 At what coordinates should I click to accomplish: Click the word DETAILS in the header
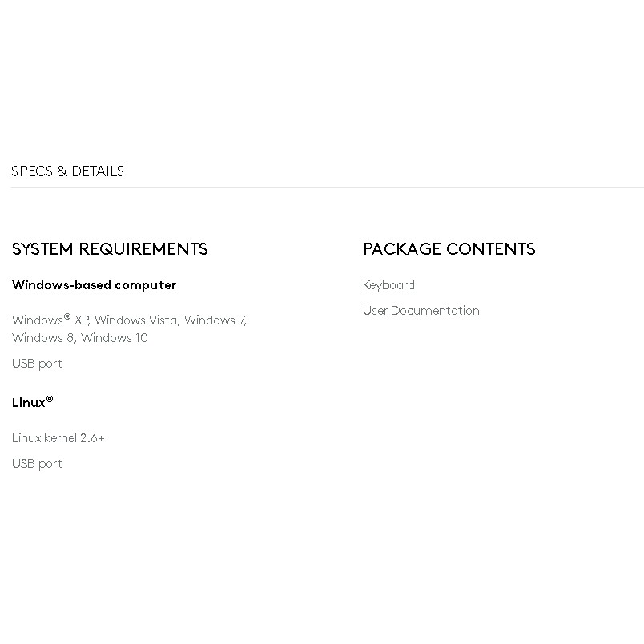point(98,171)
